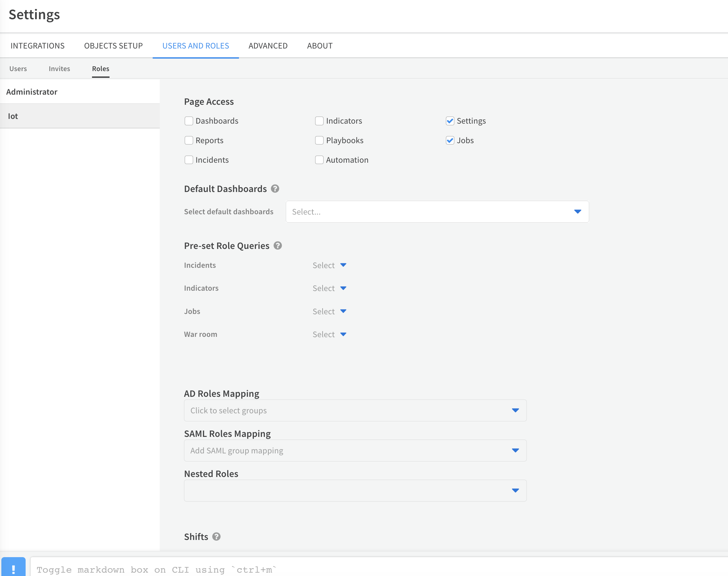Image resolution: width=728 pixels, height=576 pixels.
Task: Expand the AD Roles Mapping groups dropdown
Action: [x=355, y=410]
